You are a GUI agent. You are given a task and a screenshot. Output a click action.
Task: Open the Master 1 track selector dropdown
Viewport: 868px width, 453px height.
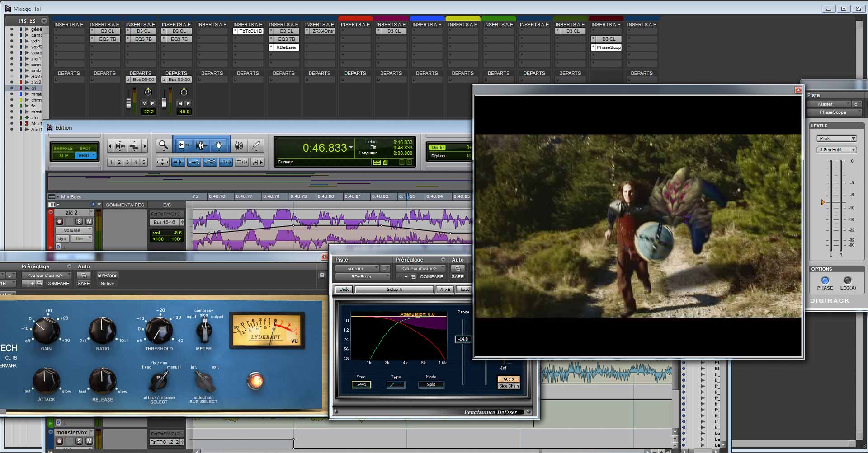click(829, 104)
